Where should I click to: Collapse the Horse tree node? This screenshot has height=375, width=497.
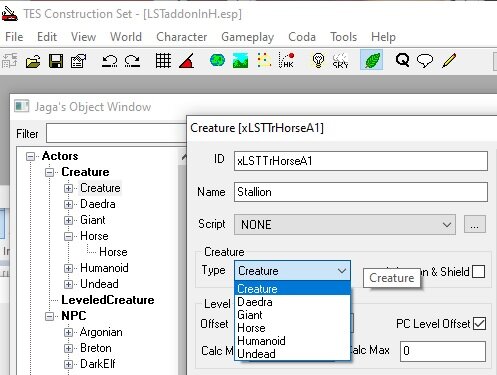coord(68,236)
